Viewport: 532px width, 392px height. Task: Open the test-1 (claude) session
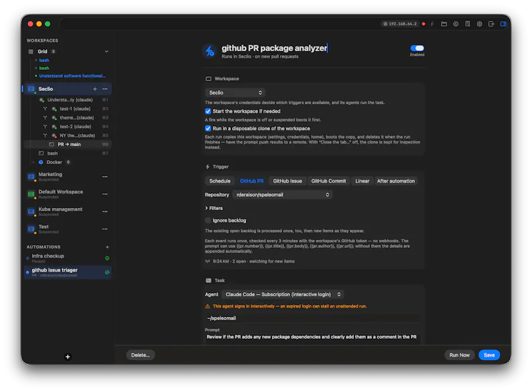pyautogui.click(x=74, y=109)
